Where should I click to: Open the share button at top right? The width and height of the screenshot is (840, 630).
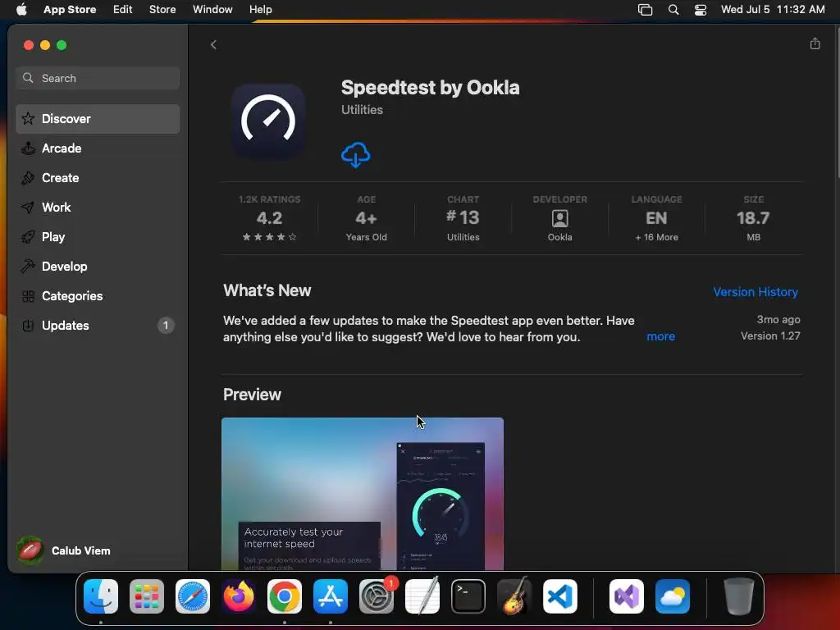coord(815,44)
